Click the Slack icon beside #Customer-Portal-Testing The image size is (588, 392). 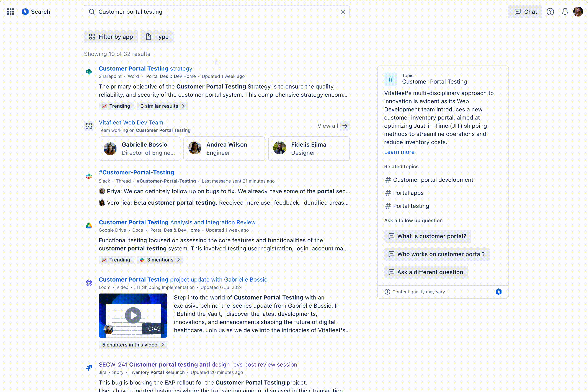tap(89, 176)
